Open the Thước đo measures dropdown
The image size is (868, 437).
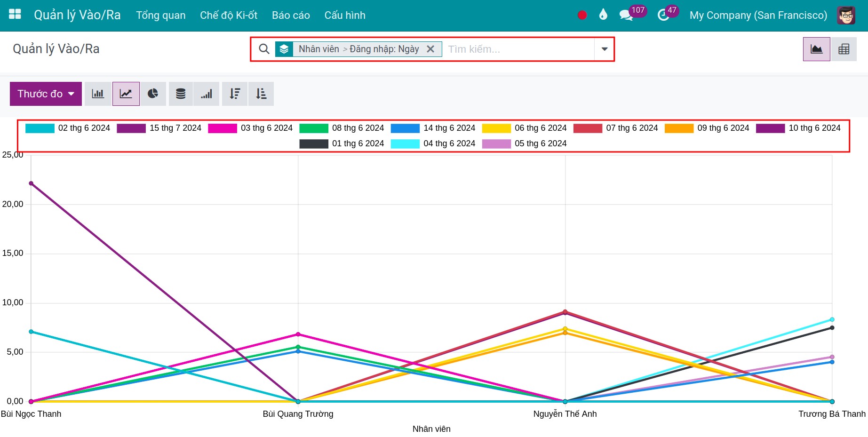(x=46, y=94)
